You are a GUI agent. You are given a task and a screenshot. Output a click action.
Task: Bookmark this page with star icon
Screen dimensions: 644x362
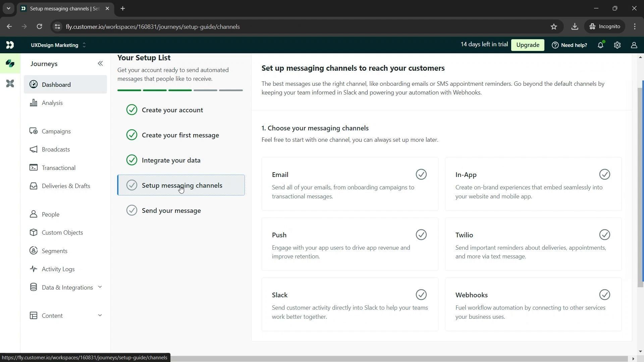tap(554, 27)
